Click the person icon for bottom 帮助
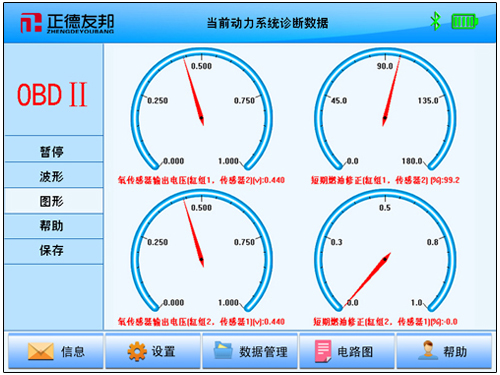The image size is (500, 375). click(428, 350)
